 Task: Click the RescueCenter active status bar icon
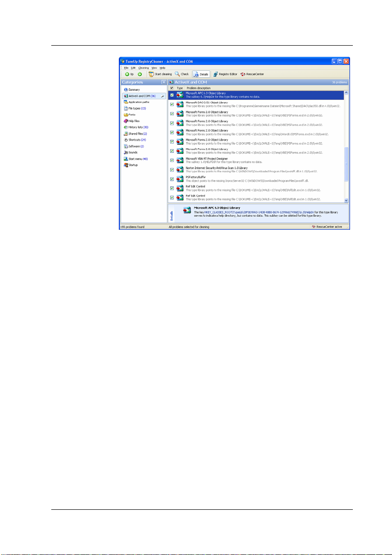click(314, 227)
